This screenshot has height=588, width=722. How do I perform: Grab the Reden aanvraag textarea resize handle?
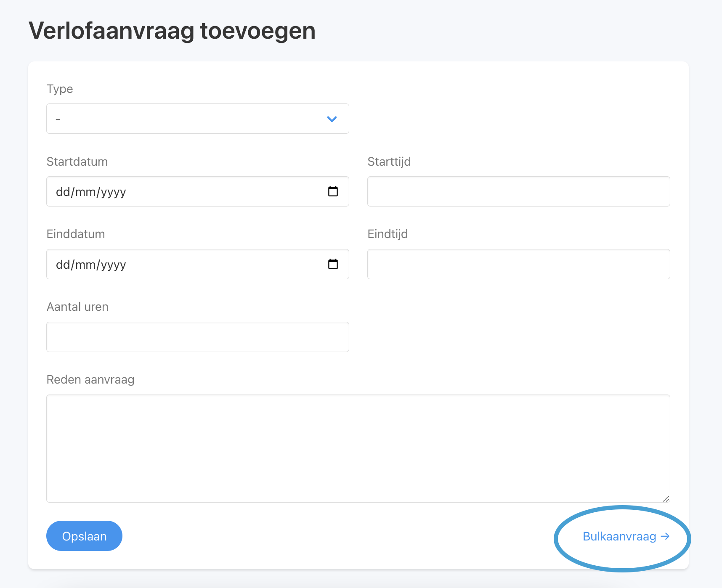click(x=666, y=498)
